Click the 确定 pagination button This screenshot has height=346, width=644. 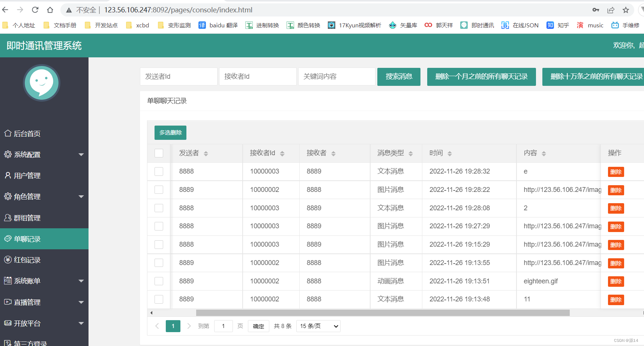click(258, 326)
